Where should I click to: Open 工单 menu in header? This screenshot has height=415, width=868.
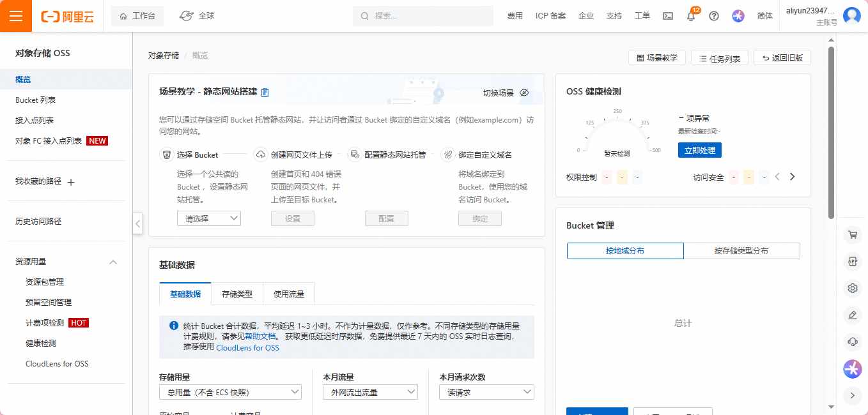[642, 16]
